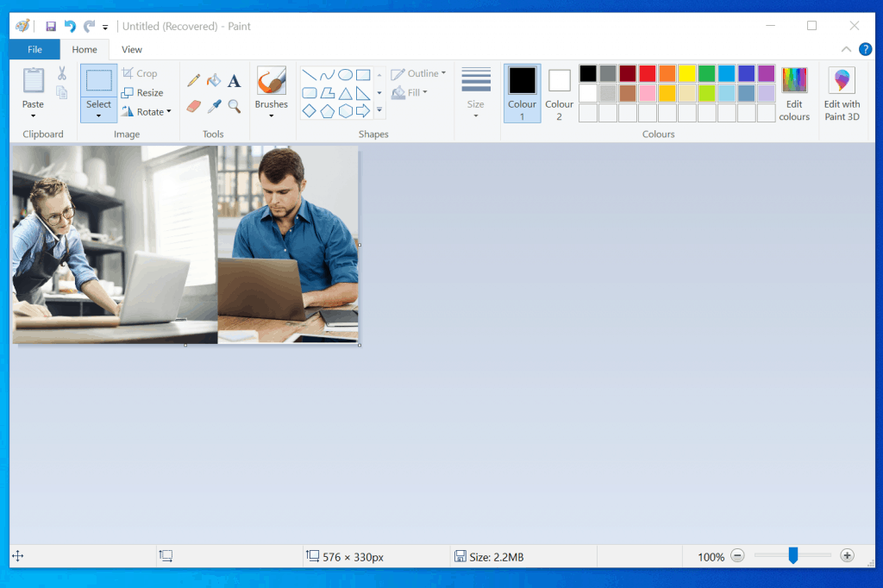Select the Rectangle shape
883x588 pixels.
click(x=363, y=75)
